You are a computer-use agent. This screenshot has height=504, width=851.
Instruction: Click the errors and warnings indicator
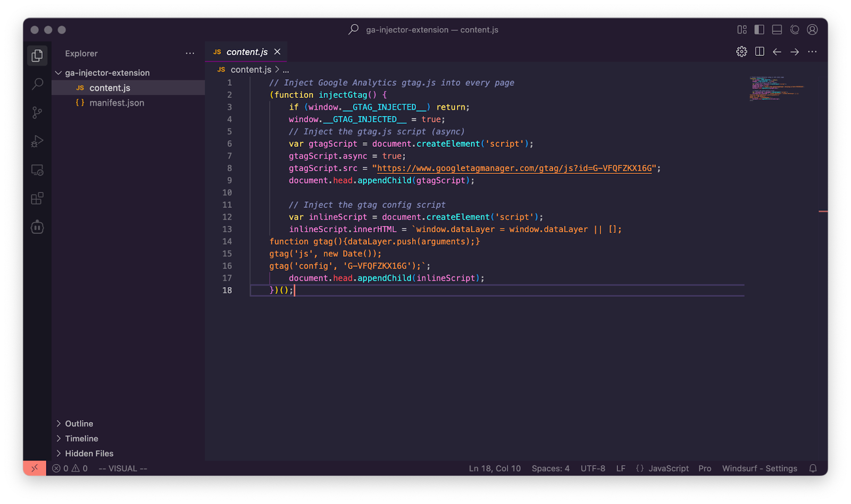coord(70,468)
